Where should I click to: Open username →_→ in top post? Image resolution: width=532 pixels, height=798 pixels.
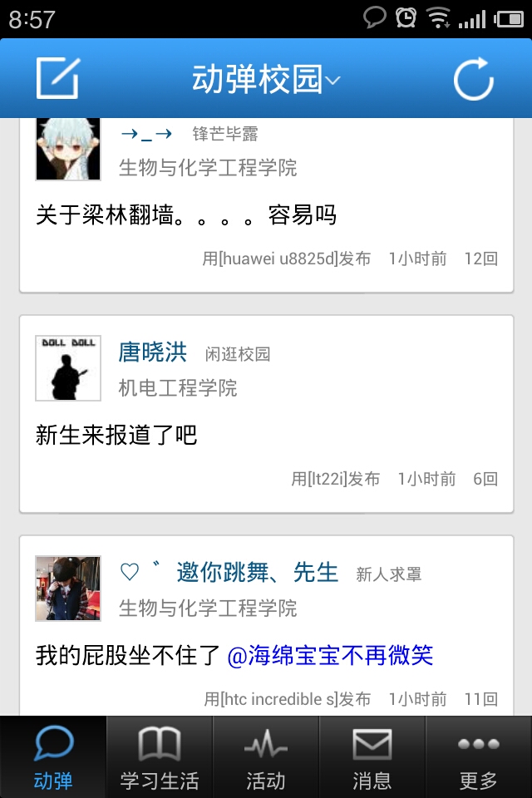tap(146, 134)
